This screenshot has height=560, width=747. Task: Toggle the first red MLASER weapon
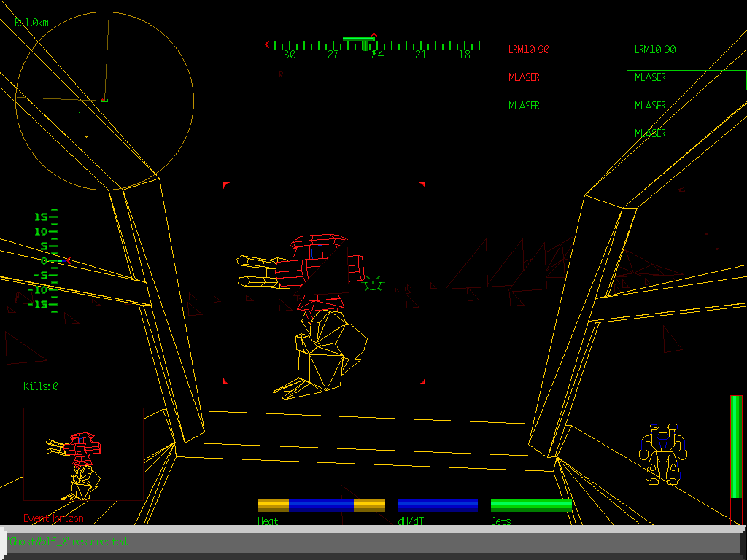point(524,77)
